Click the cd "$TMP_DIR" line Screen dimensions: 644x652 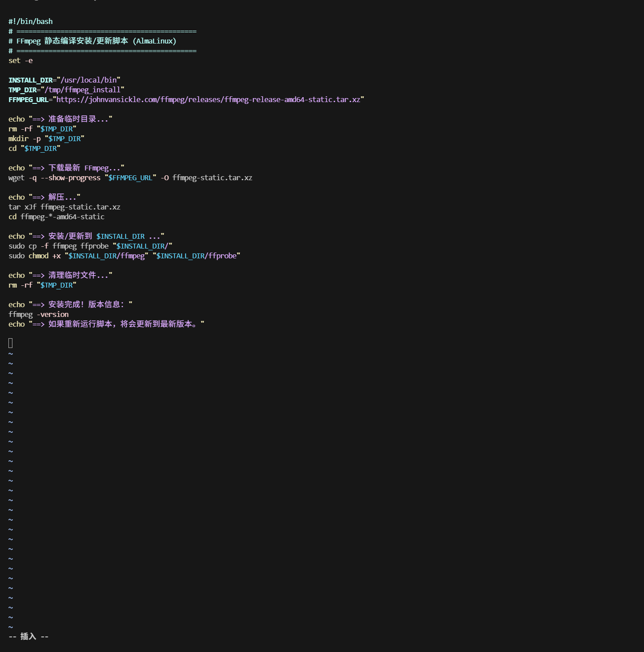34,148
